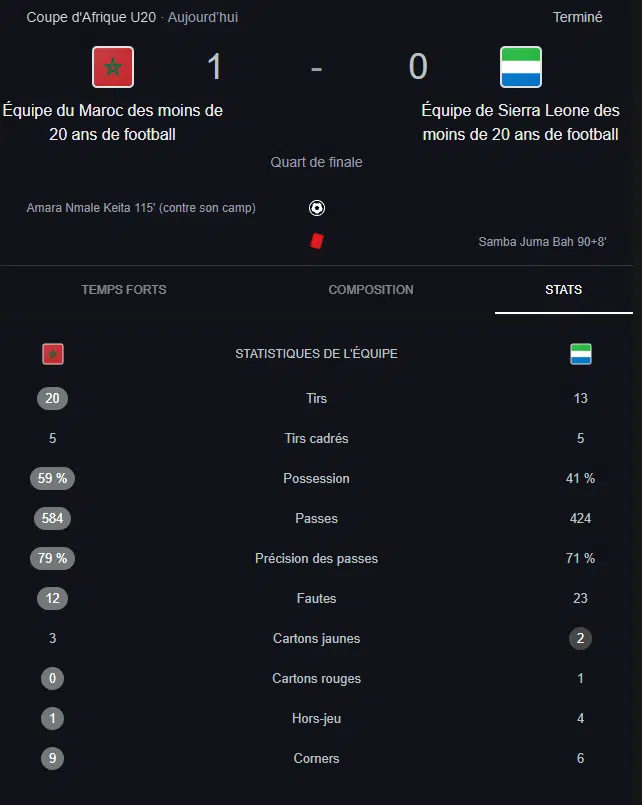Select the goal ball icon beside Amara Nmale Keita
642x805 pixels.
tap(316, 208)
